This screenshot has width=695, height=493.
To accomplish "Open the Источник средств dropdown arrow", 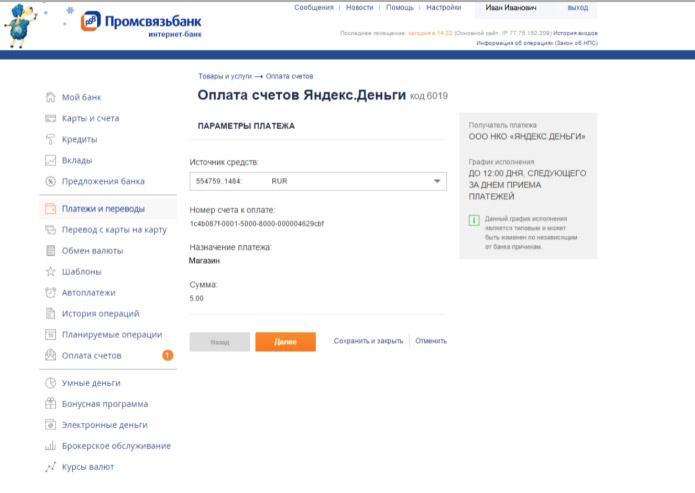I will [x=437, y=181].
